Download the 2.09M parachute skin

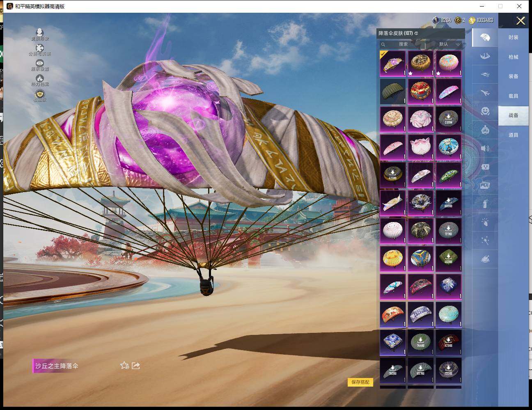point(449,119)
